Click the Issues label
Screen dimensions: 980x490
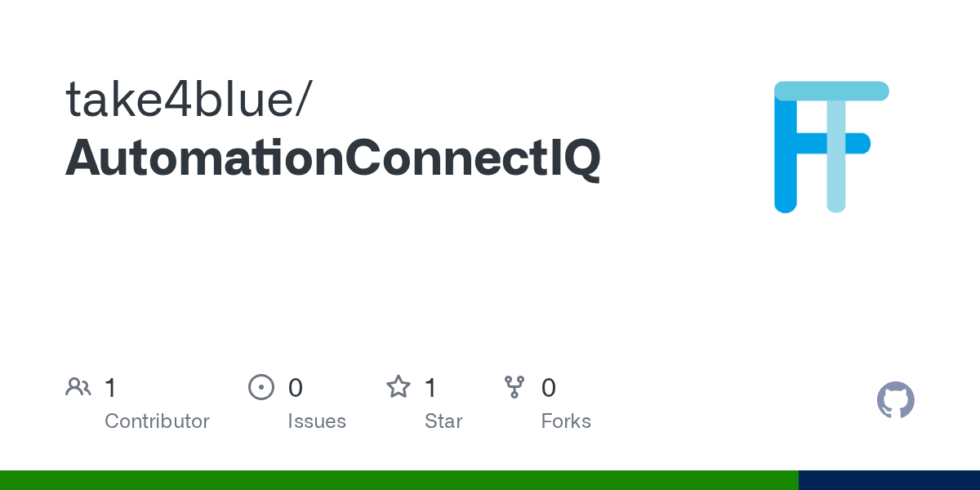point(317,421)
